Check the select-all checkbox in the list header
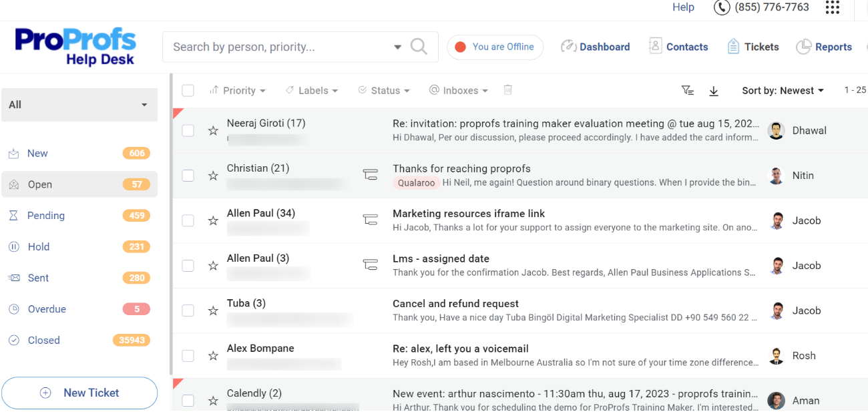This screenshot has height=416, width=868. (188, 90)
